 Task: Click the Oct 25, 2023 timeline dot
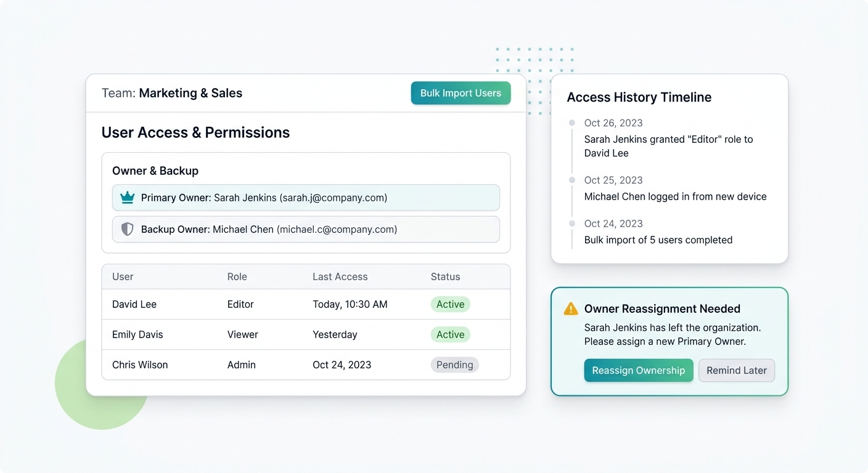[x=572, y=180]
